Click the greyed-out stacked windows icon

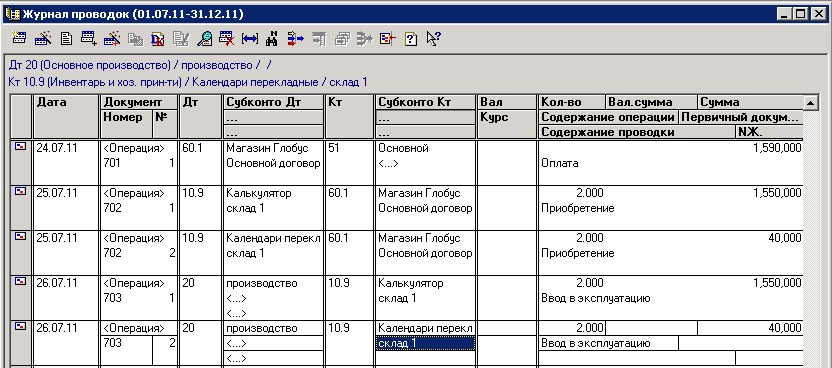point(343,38)
